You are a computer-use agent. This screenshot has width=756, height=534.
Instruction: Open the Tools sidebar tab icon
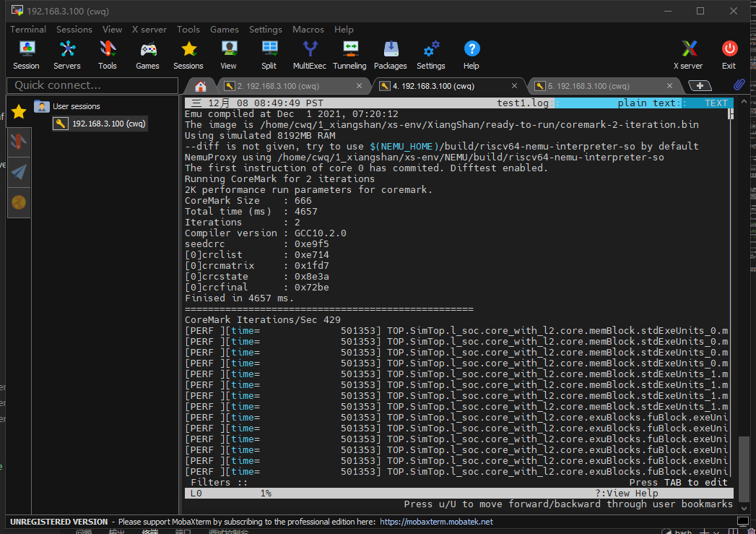tap(19, 142)
